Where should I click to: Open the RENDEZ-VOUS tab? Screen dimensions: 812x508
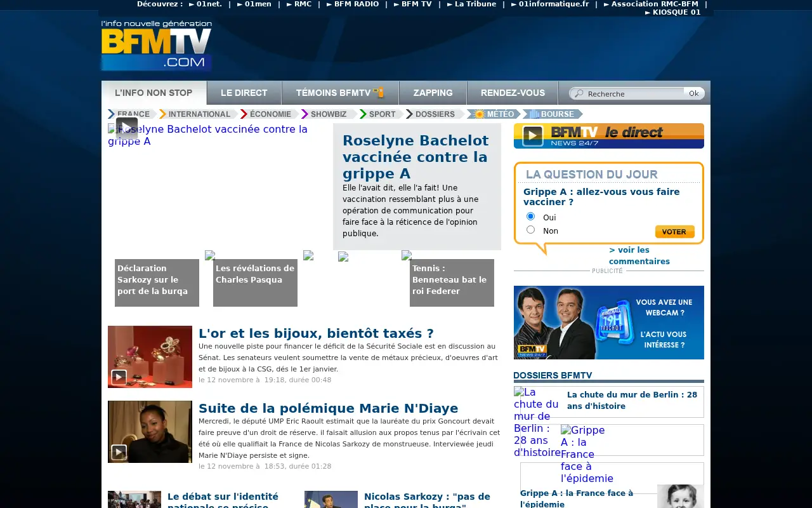click(x=513, y=93)
